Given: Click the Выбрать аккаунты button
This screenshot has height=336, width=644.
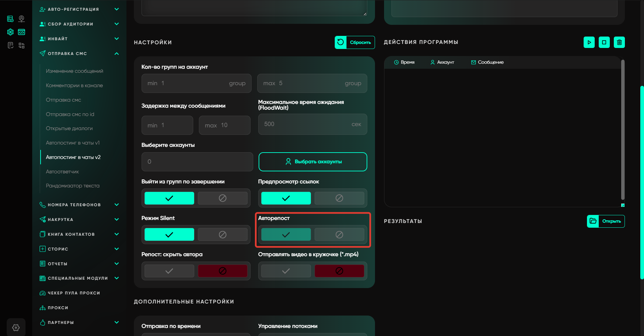Looking at the screenshot, I should pyautogui.click(x=313, y=162).
